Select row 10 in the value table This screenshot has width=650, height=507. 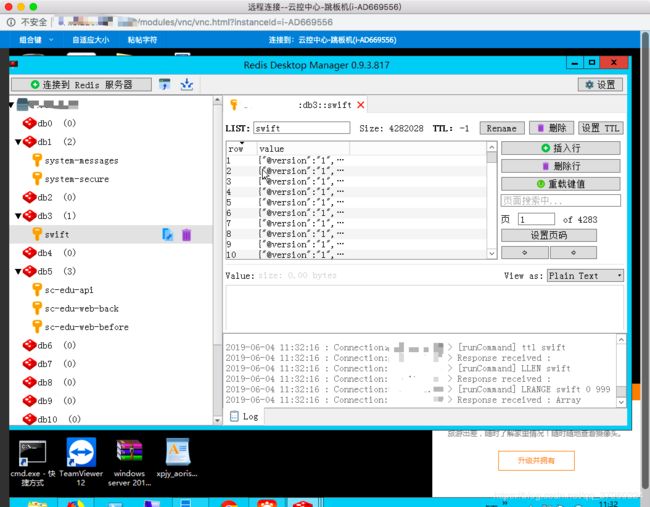tap(356, 255)
